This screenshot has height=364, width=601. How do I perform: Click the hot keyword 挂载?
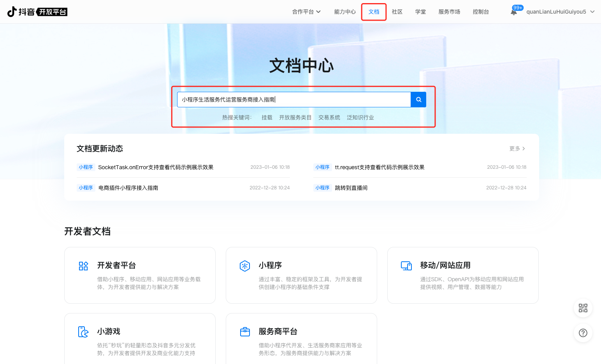267,117
